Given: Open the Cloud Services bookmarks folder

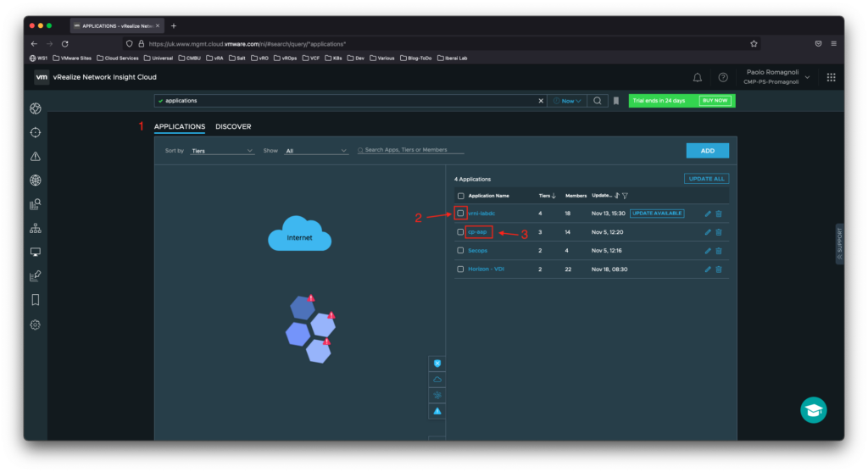Looking at the screenshot, I should pos(118,58).
